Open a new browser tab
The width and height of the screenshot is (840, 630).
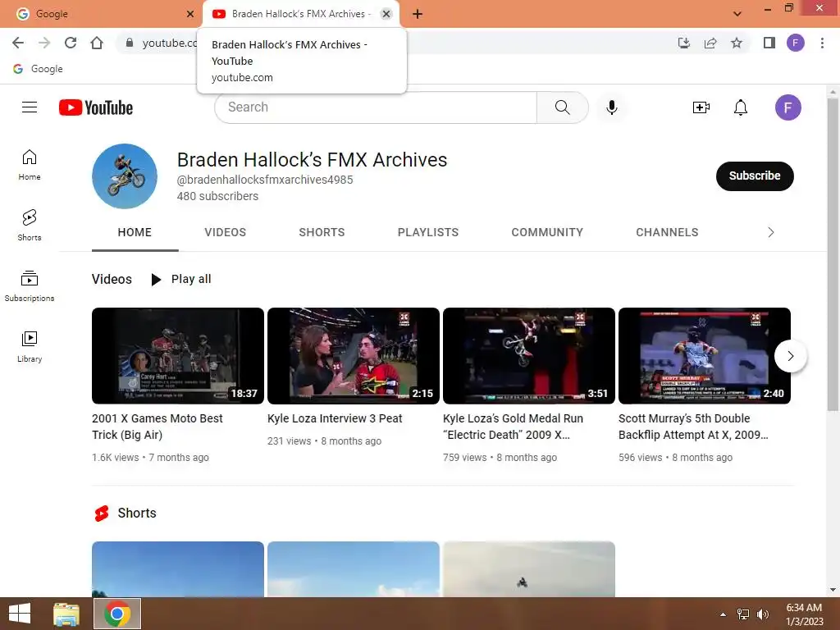[x=418, y=15]
